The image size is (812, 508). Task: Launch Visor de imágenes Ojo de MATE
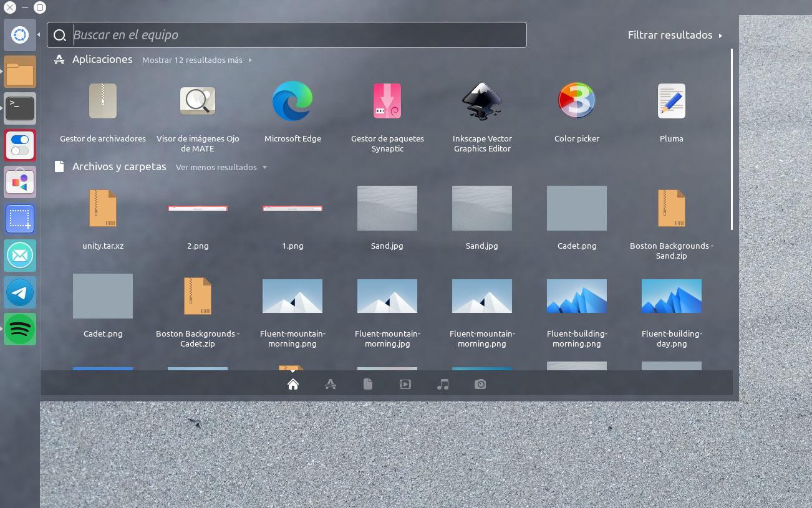198,102
